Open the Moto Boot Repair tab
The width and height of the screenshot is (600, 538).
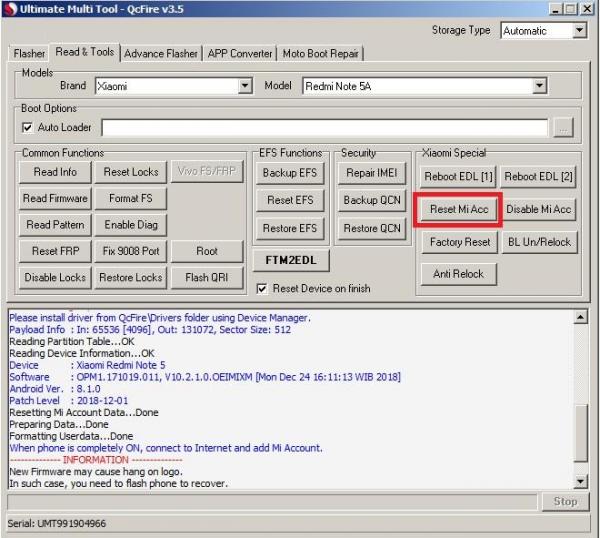[x=320, y=53]
